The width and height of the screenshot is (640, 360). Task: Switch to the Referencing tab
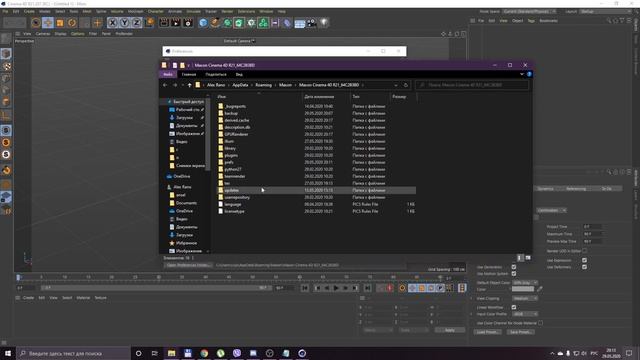576,189
